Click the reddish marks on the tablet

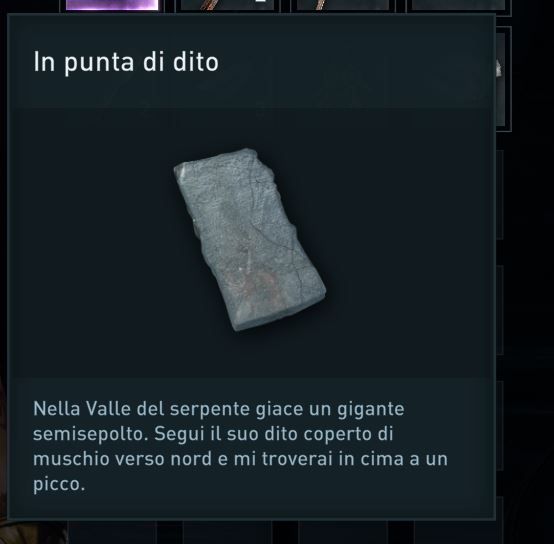258,285
